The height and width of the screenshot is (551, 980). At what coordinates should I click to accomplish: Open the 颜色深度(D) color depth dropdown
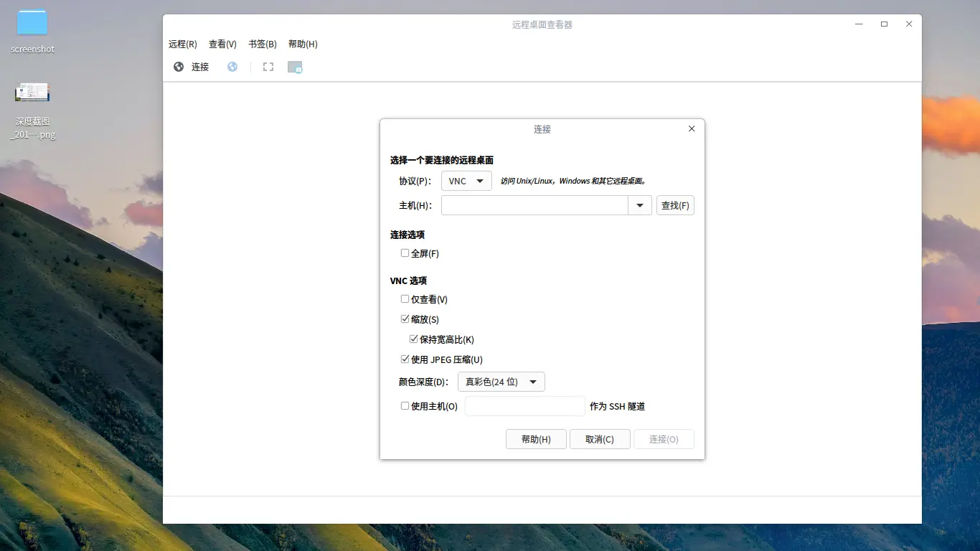click(501, 381)
